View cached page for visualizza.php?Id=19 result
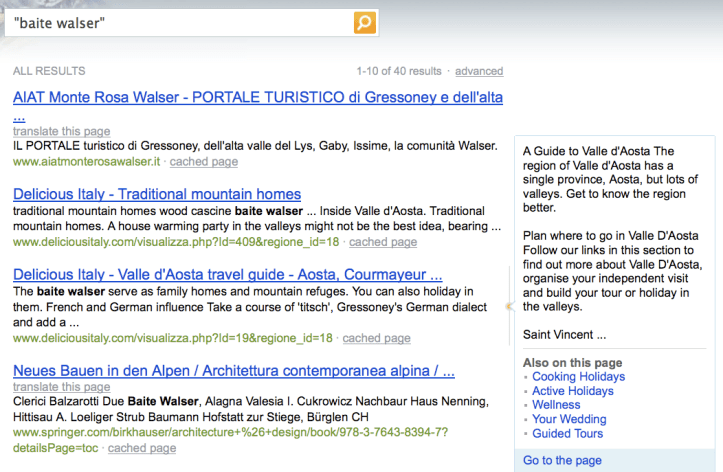This screenshot has width=723, height=472. (376, 338)
